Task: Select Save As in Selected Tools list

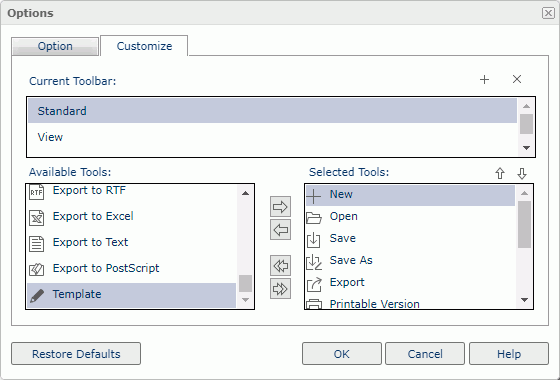Action: point(410,261)
